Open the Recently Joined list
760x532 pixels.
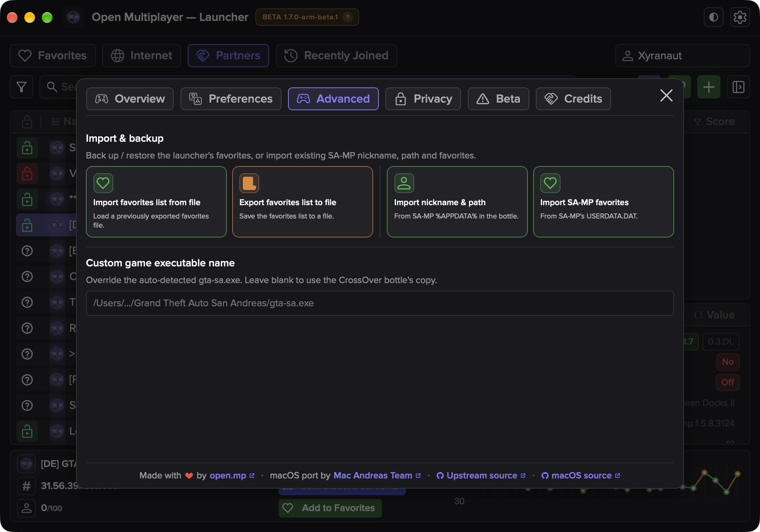click(337, 55)
